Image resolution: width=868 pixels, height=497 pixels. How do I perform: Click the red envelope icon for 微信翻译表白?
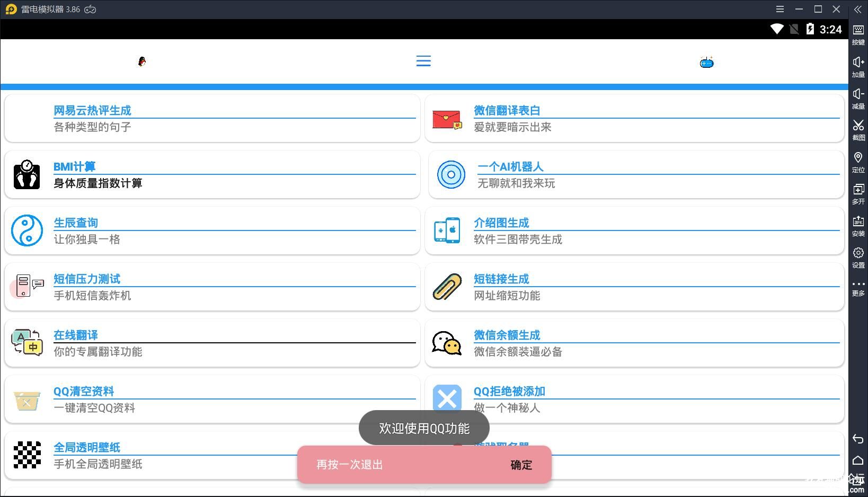(447, 120)
